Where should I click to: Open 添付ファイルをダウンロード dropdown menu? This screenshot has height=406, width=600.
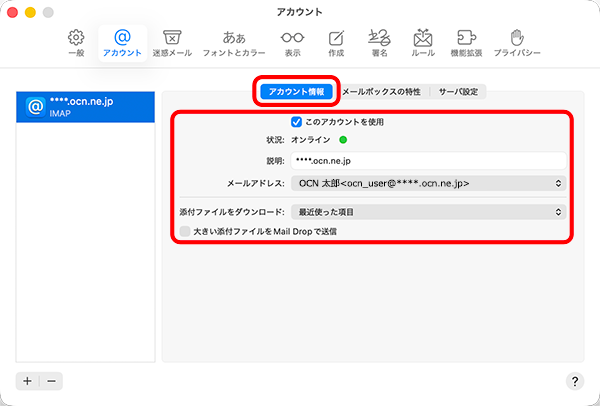click(428, 212)
